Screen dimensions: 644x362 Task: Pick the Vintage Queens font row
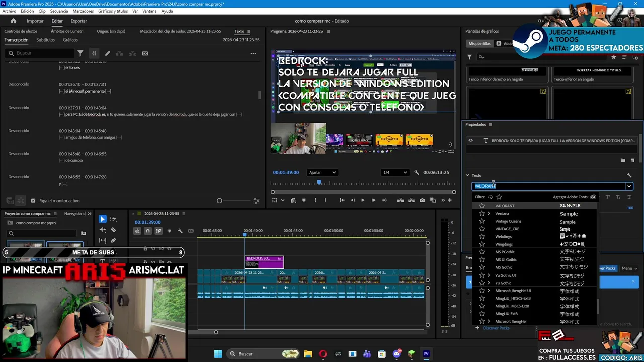pyautogui.click(x=534, y=221)
